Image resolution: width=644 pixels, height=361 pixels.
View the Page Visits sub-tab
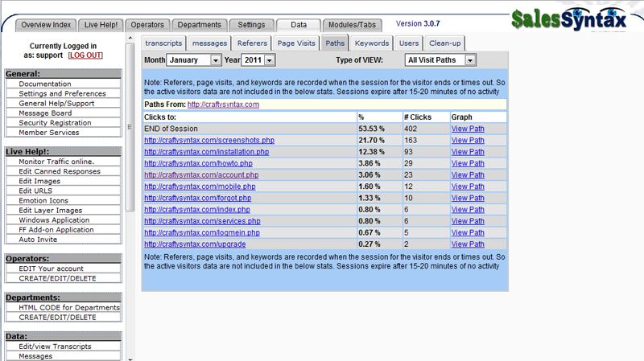[x=296, y=43]
